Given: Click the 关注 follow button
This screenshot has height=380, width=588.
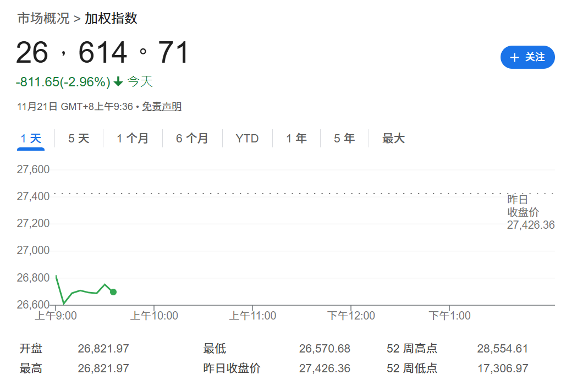Looking at the screenshot, I should tap(527, 57).
